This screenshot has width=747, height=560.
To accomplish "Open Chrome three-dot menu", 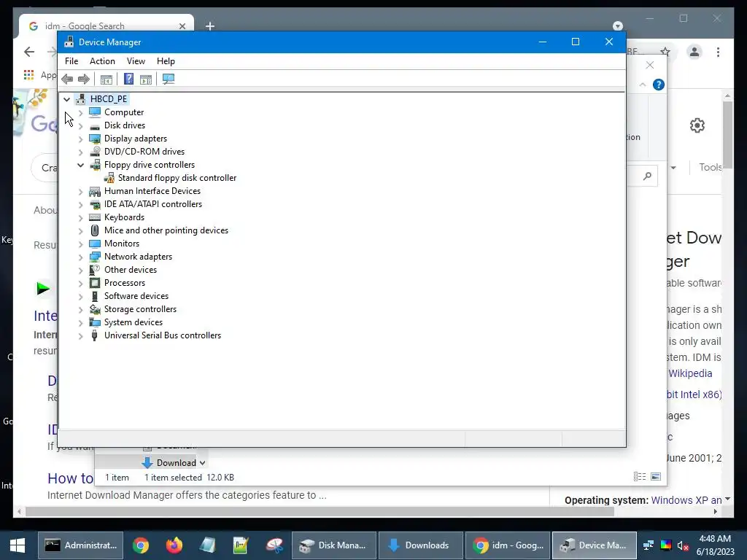I will click(718, 52).
